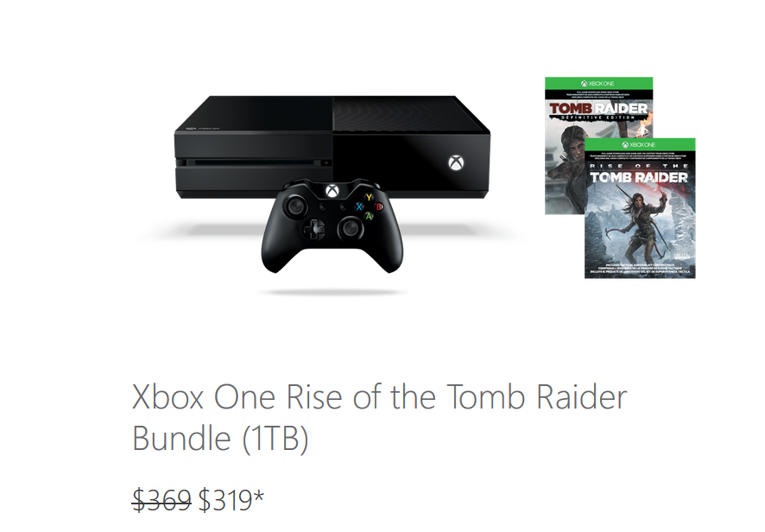The image size is (765, 532).
Task: Click the Xbox One logo on Definitive Edition cover
Action: pyautogui.click(x=597, y=84)
